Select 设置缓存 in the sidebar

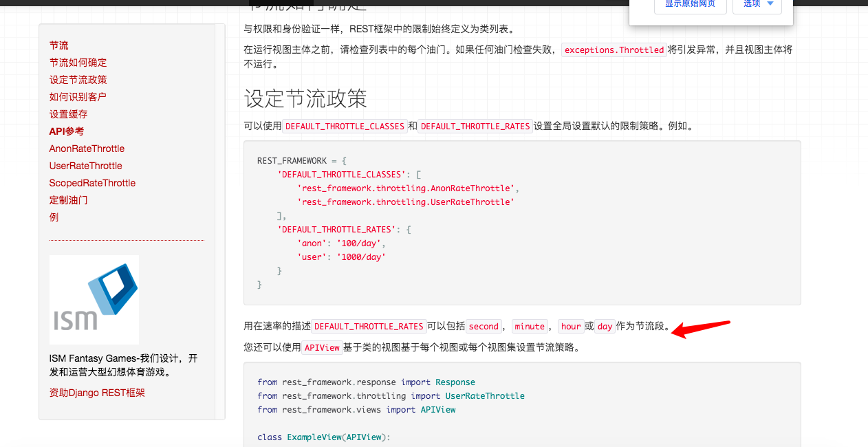pos(69,114)
